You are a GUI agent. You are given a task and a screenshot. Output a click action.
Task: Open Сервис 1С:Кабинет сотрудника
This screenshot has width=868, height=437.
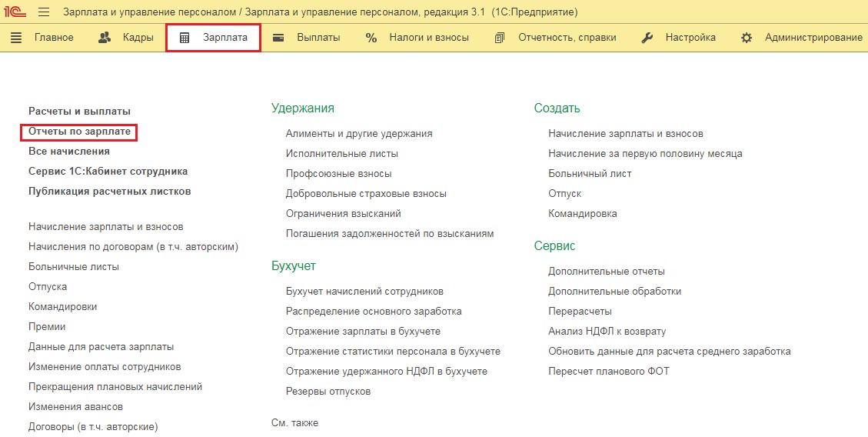click(x=108, y=171)
